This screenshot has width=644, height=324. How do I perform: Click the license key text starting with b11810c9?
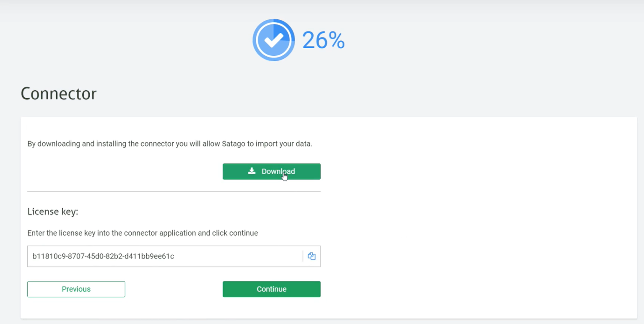(103, 256)
